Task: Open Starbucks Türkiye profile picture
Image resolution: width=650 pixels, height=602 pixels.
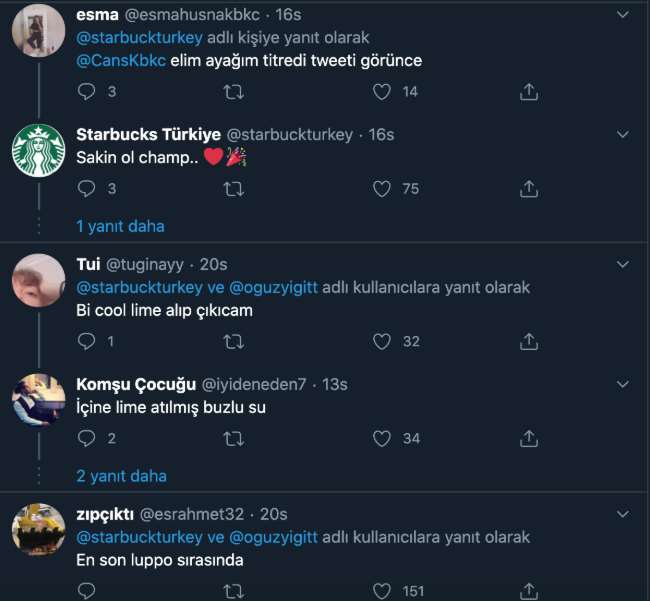Action: [x=39, y=154]
